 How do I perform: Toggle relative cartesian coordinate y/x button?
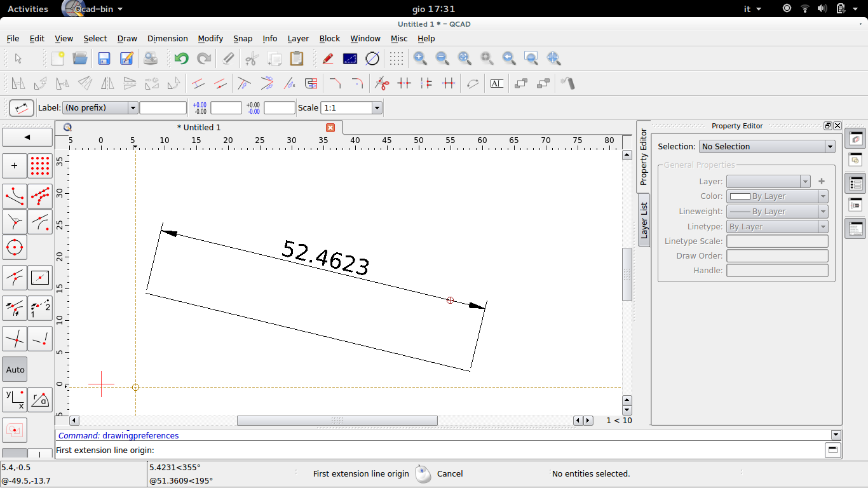click(x=15, y=400)
